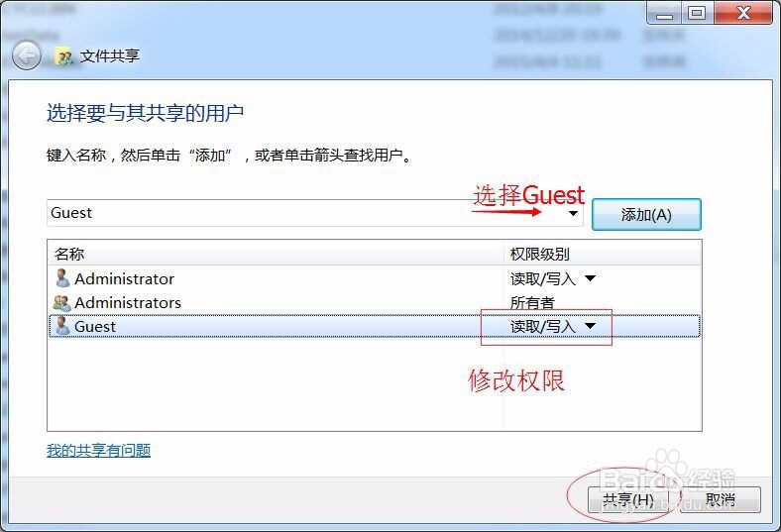
Task: Click the Administrators group icon
Action: (62, 302)
